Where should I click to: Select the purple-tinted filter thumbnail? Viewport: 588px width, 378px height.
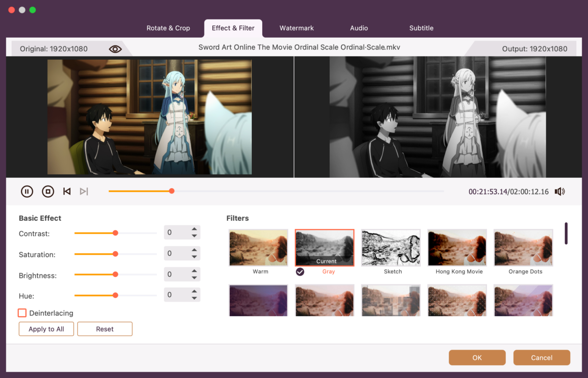(258, 300)
